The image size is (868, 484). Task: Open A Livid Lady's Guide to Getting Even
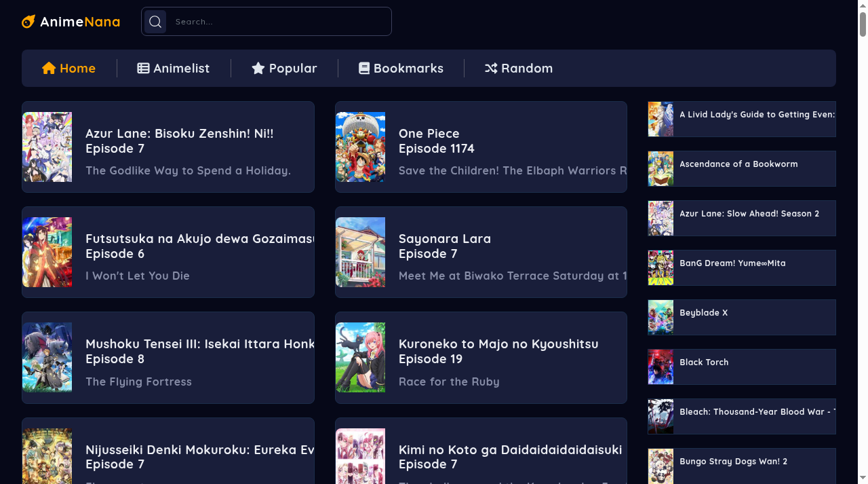(742, 119)
